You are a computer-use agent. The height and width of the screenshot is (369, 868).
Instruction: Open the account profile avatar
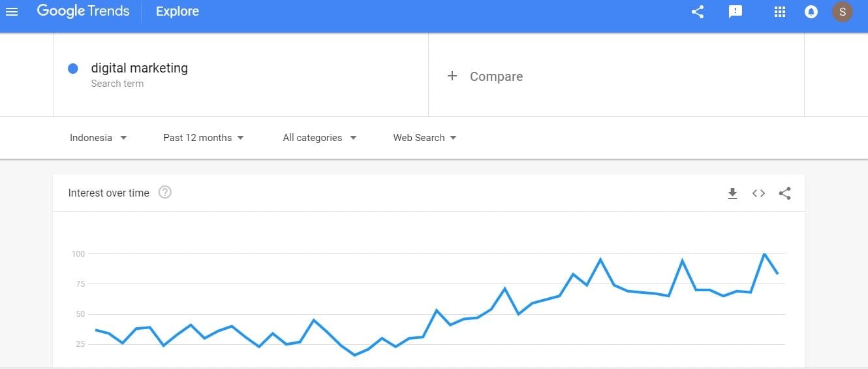pos(843,12)
